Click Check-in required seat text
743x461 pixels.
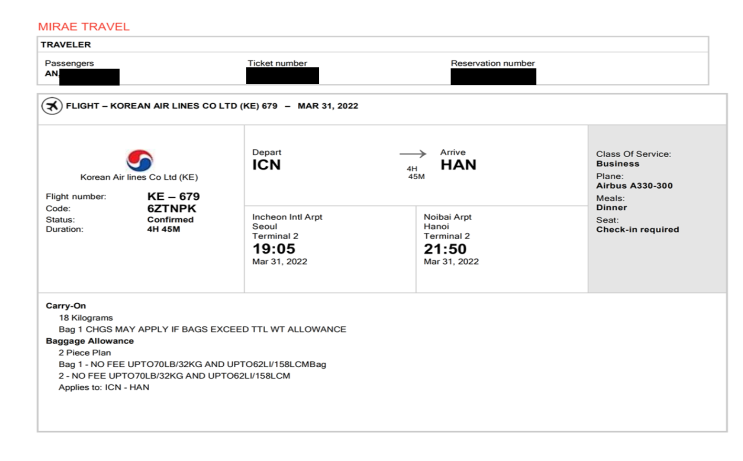637,229
